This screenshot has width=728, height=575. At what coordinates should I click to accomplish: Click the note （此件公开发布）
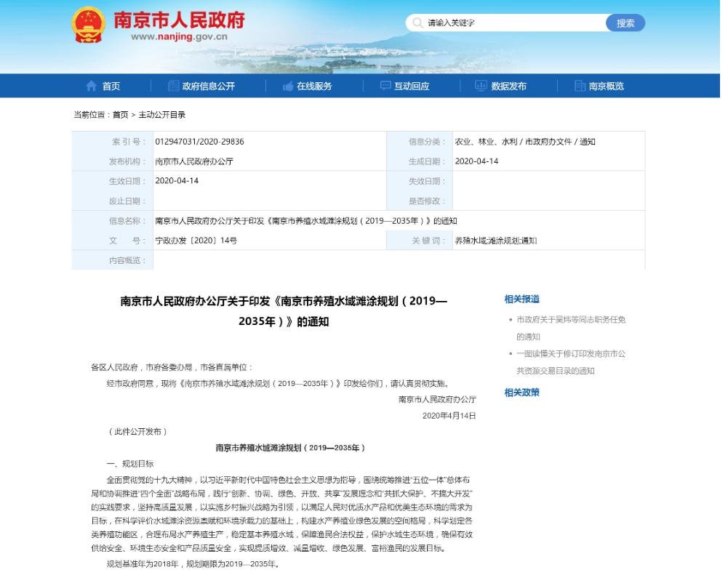(x=137, y=432)
